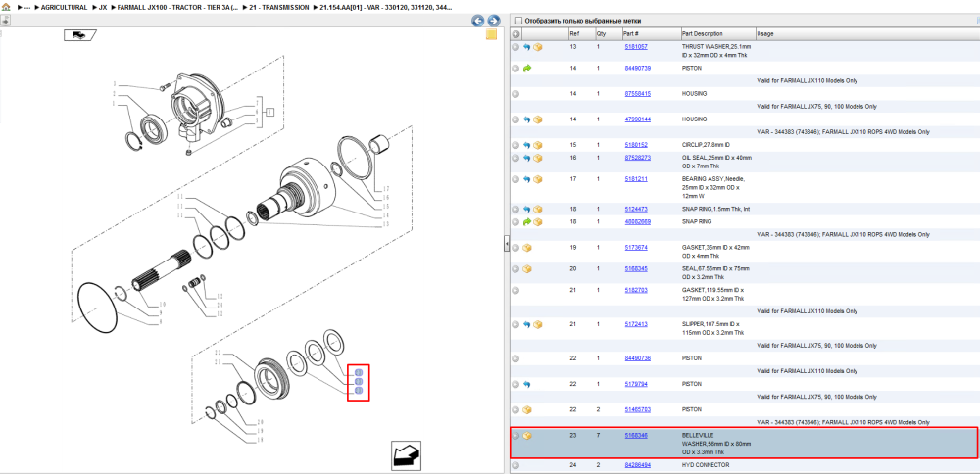This screenshot has width=980, height=474.
Task: Toggle selection circle for part 5181057
Action: point(515,47)
